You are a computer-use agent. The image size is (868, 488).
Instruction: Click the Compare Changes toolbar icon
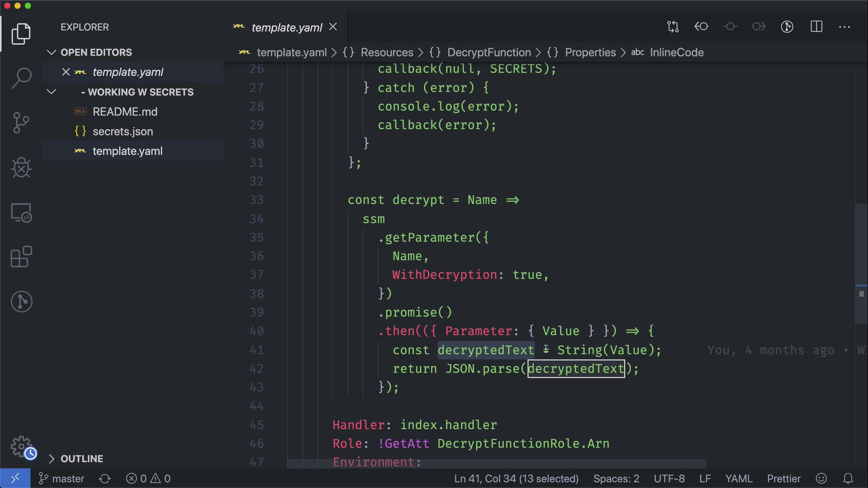click(x=673, y=27)
